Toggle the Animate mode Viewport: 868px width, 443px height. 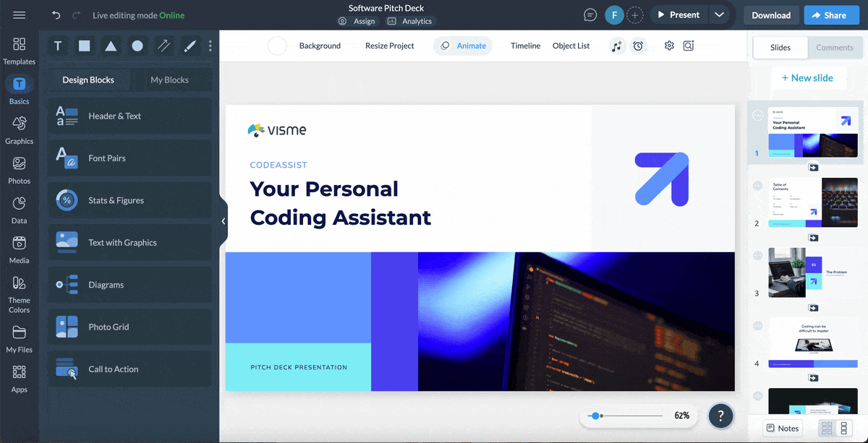[463, 46]
